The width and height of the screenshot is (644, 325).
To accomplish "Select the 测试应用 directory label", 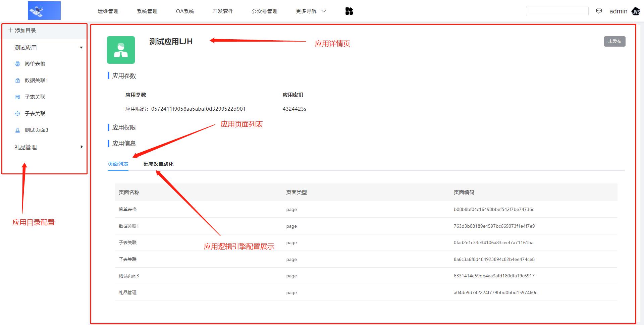I will coord(25,48).
